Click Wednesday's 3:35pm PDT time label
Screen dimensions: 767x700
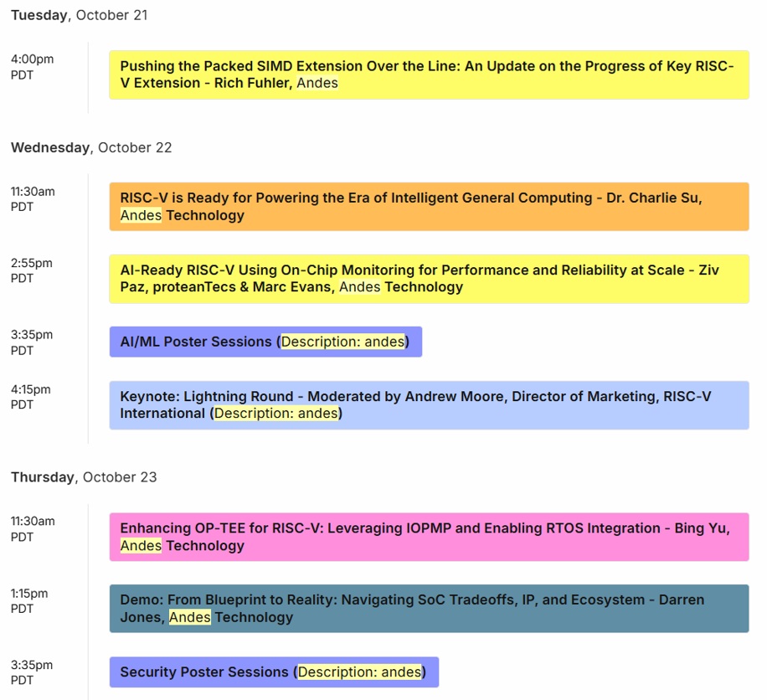32,342
